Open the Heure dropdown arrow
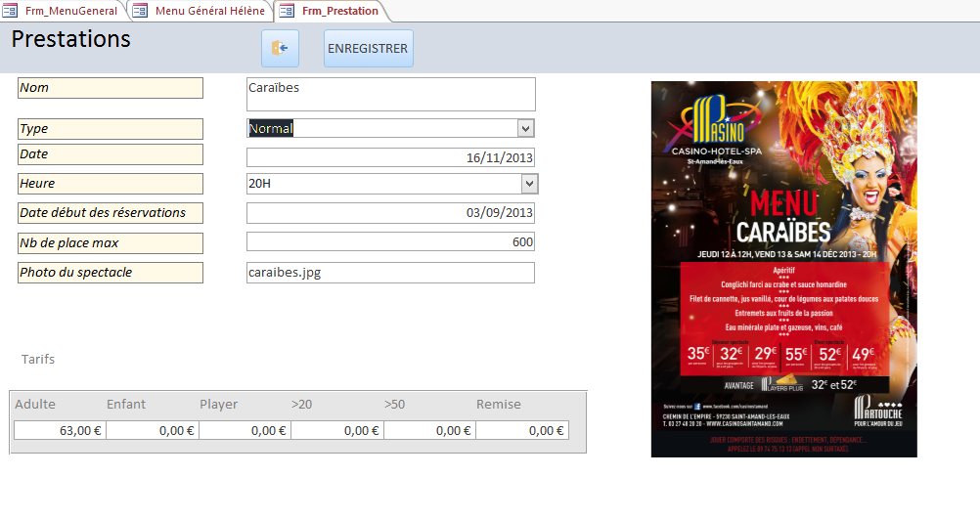 pyautogui.click(x=529, y=184)
